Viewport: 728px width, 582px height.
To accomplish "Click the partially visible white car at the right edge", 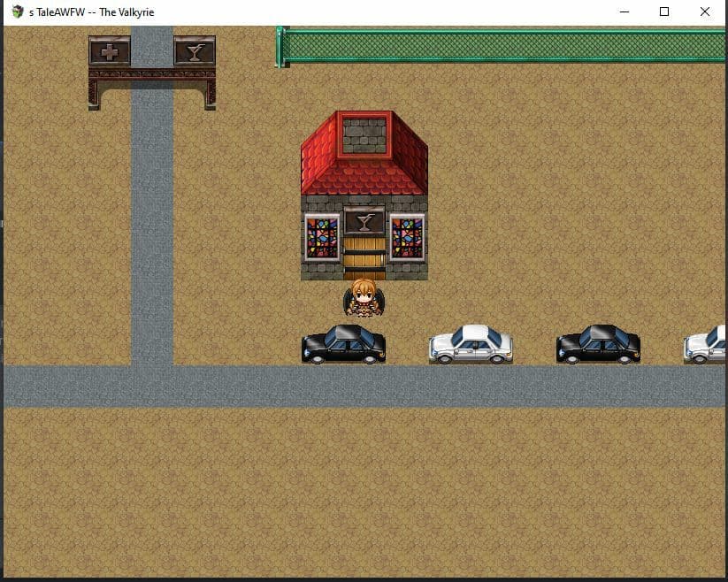I will [x=704, y=344].
